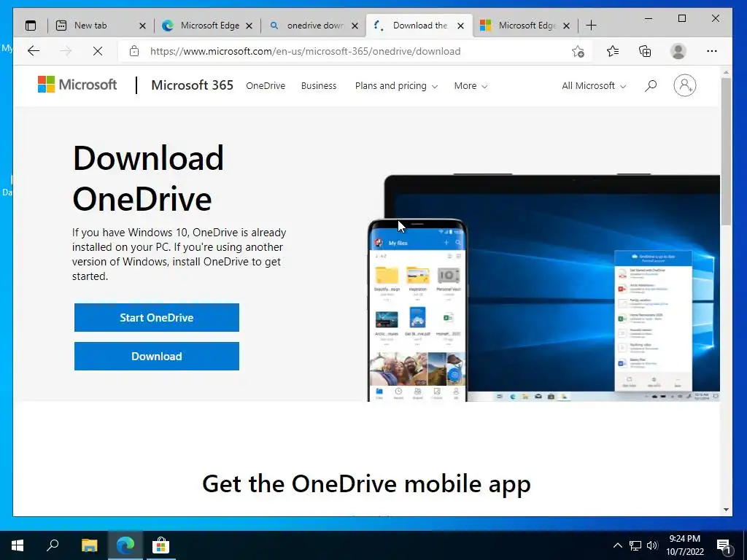Click the Microsoft 365 link
This screenshot has height=560, width=747.
pos(192,85)
